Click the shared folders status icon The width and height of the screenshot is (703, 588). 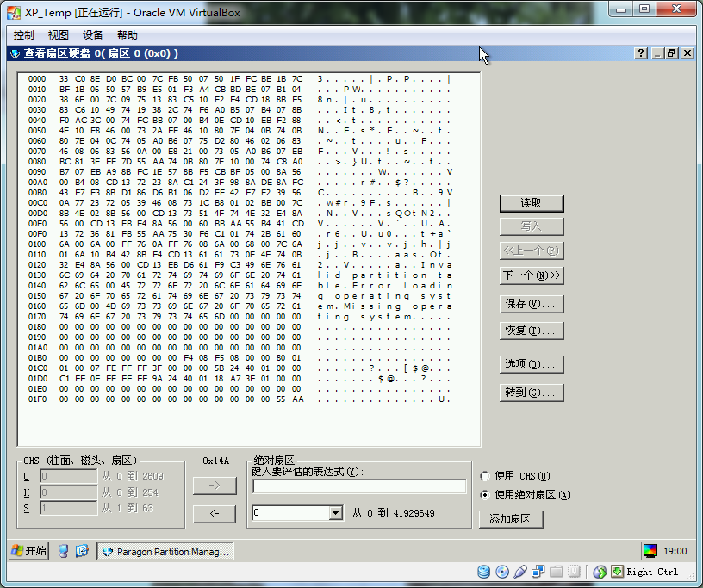point(556,572)
